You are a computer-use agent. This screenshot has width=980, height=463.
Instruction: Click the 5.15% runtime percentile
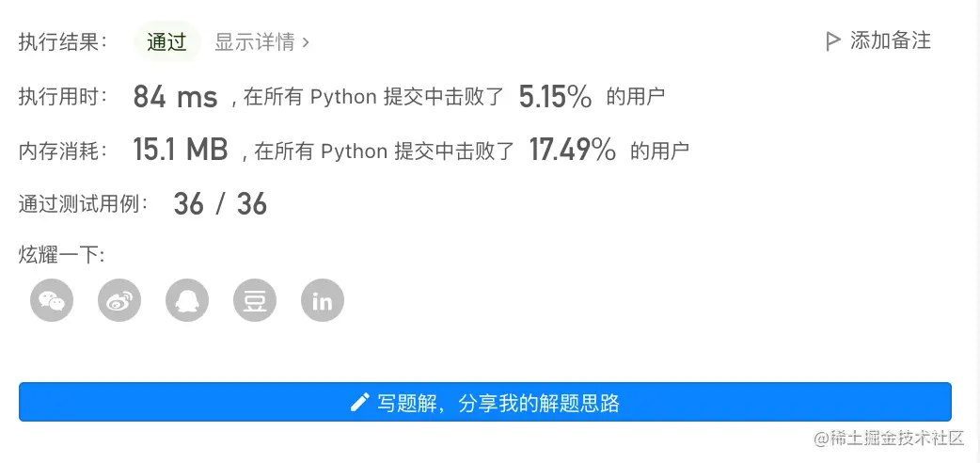(555, 96)
